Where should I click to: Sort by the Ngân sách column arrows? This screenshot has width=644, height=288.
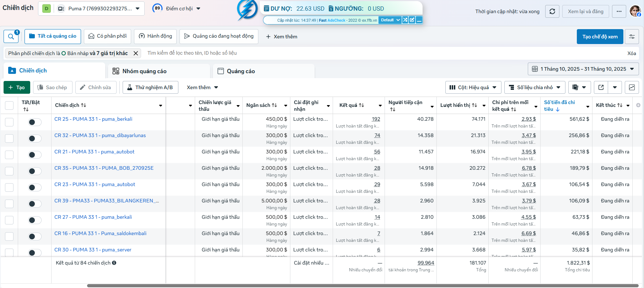point(274,105)
